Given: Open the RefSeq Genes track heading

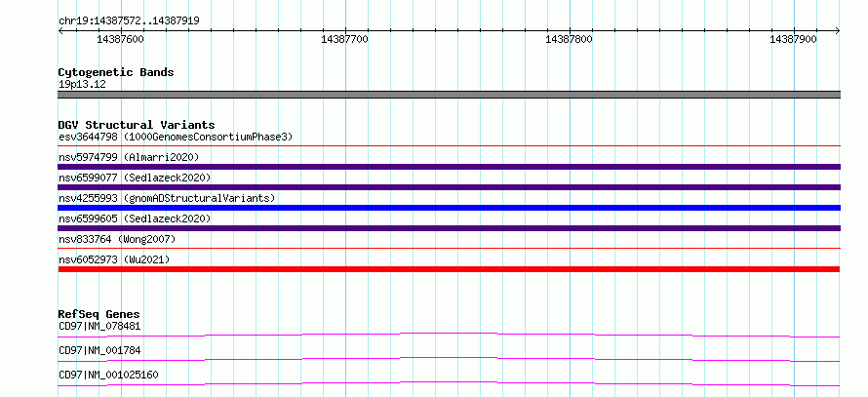Looking at the screenshot, I should pos(99,314).
